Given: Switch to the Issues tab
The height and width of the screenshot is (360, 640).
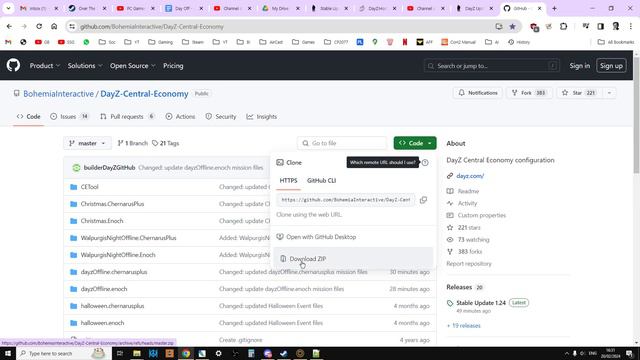Looking at the screenshot, I should 69,117.
